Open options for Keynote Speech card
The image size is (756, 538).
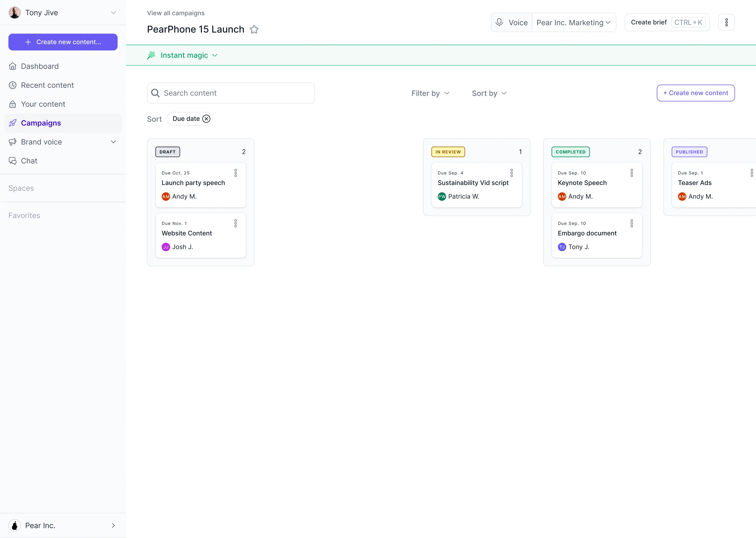click(632, 173)
